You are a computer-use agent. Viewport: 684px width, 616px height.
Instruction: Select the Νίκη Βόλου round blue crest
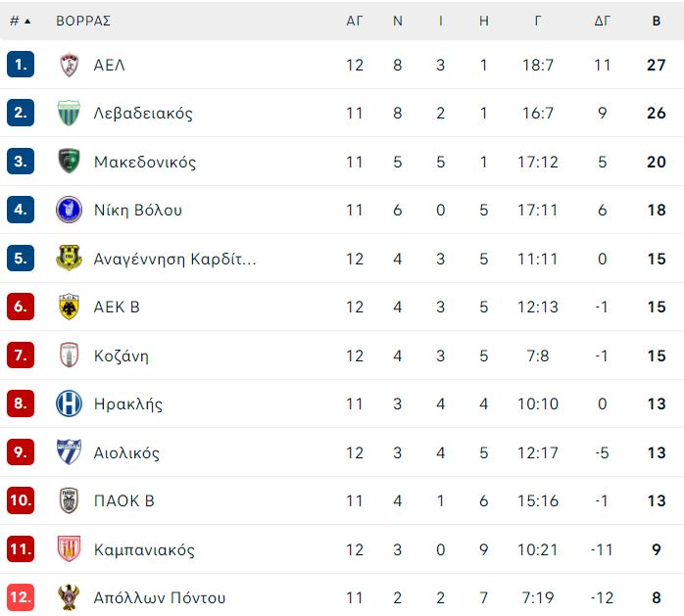click(69, 210)
